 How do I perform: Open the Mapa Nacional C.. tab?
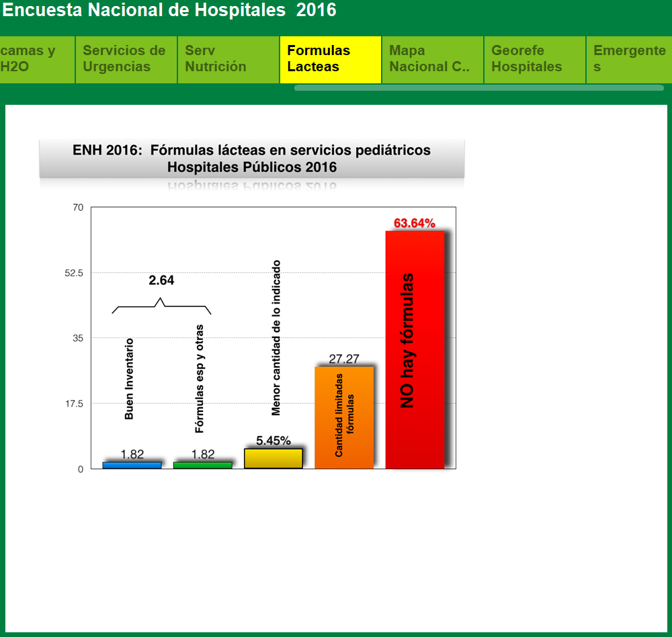tap(432, 59)
